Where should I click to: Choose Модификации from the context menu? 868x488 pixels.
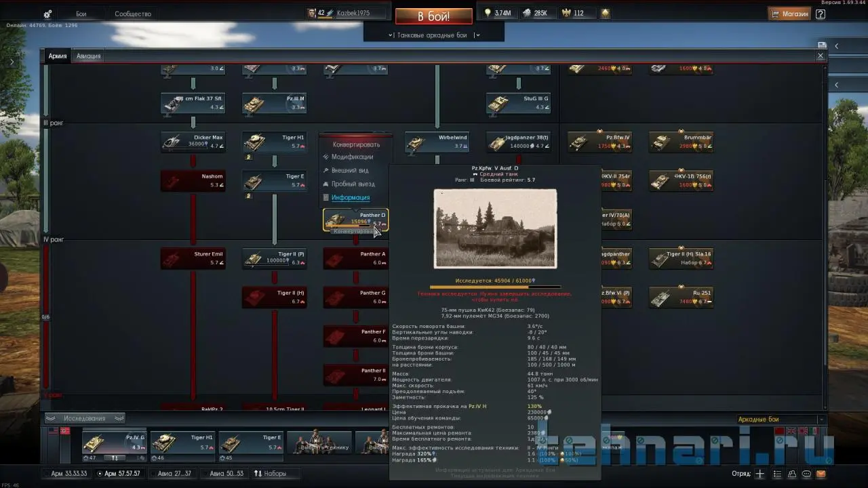coord(352,157)
